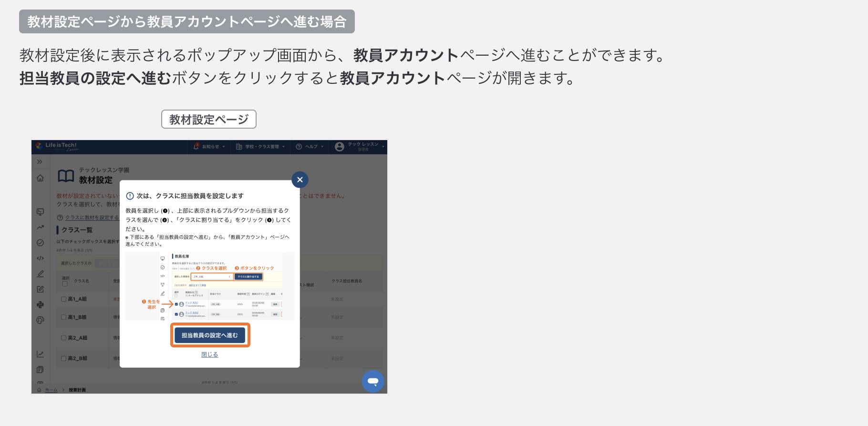Click the 教材設定ページ label above the screenshot
The width and height of the screenshot is (868, 426).
coord(209,119)
